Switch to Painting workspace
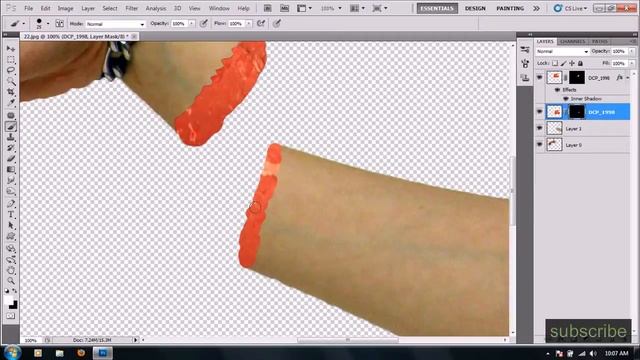Screen dimensions: 640x360 510,8
